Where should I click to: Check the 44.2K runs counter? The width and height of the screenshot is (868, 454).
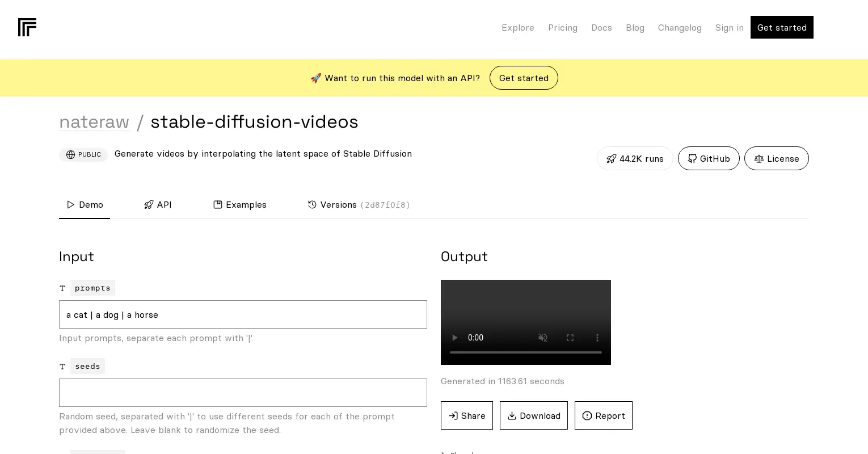pyautogui.click(x=635, y=158)
